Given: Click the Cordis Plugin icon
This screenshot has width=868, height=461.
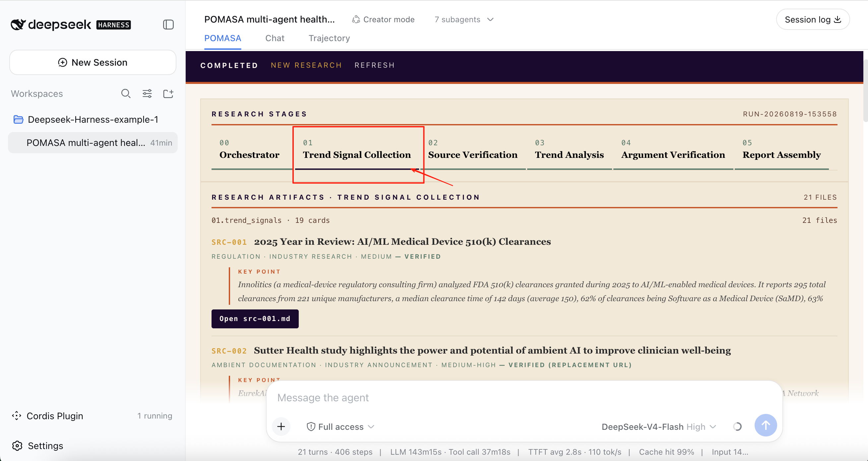Looking at the screenshot, I should click(17, 416).
